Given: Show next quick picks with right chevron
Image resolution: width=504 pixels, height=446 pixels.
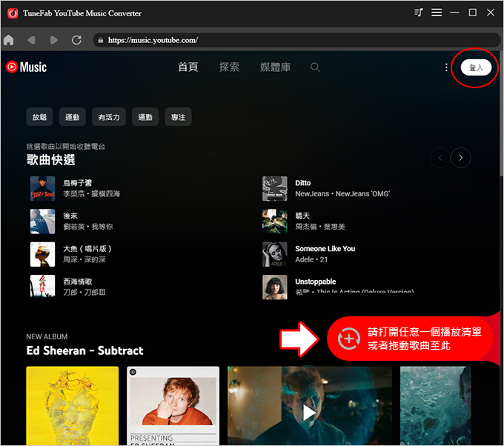Looking at the screenshot, I should pos(460,158).
